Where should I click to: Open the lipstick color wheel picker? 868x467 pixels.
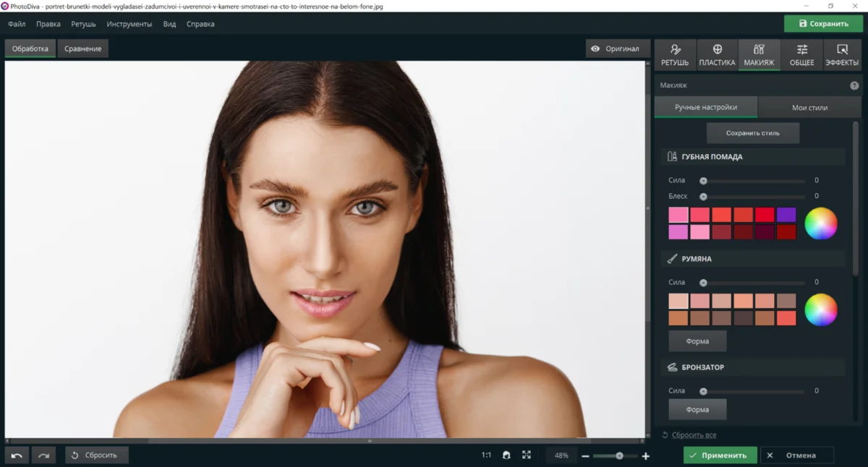coord(821,223)
